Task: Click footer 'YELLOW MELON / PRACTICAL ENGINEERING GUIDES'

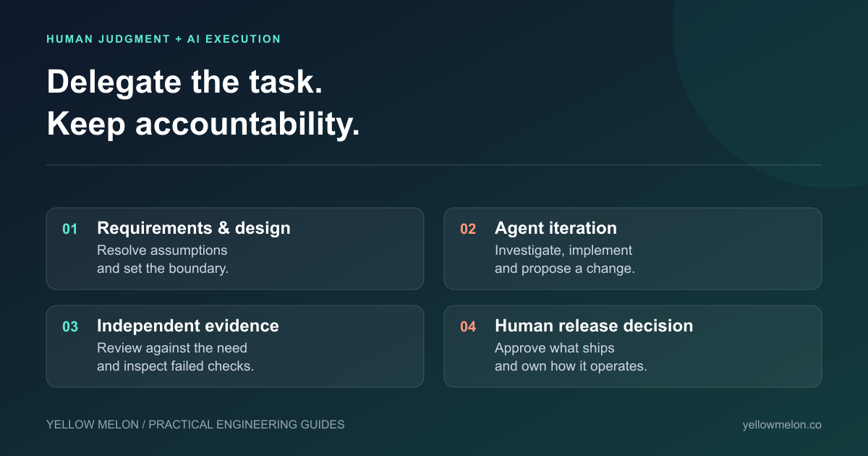Action: click(195, 425)
